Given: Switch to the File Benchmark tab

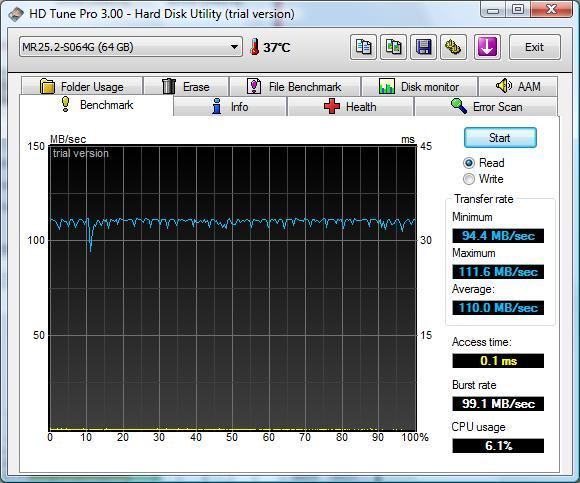Looking at the screenshot, I should pyautogui.click(x=295, y=87).
